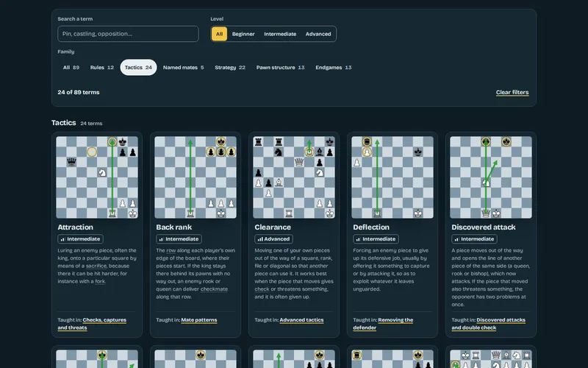Click white rook in Back rank diagram
Screen dimensions: 588x368
[x=190, y=213]
